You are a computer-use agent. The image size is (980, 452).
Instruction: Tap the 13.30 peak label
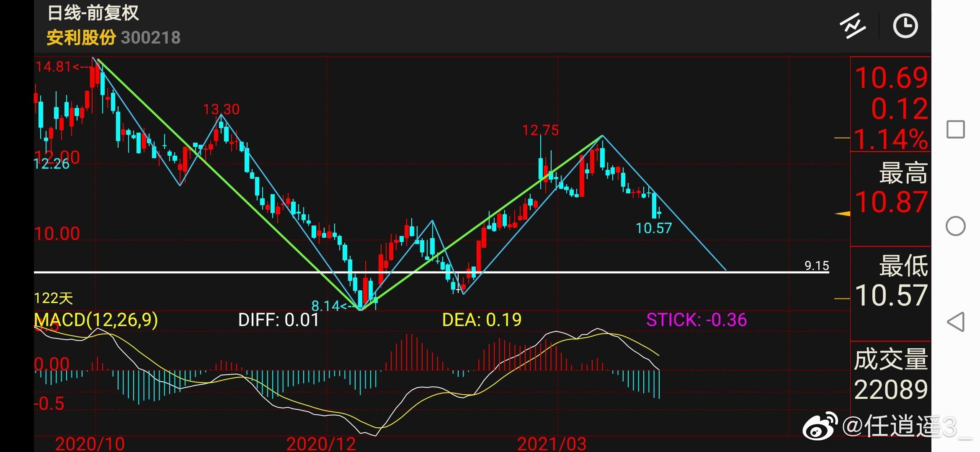pos(222,109)
